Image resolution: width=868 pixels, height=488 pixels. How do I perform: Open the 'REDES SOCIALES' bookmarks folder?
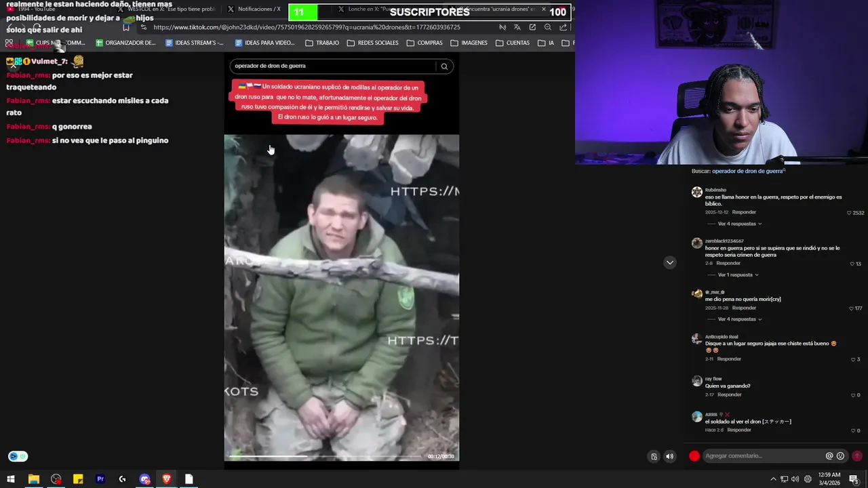tap(372, 43)
